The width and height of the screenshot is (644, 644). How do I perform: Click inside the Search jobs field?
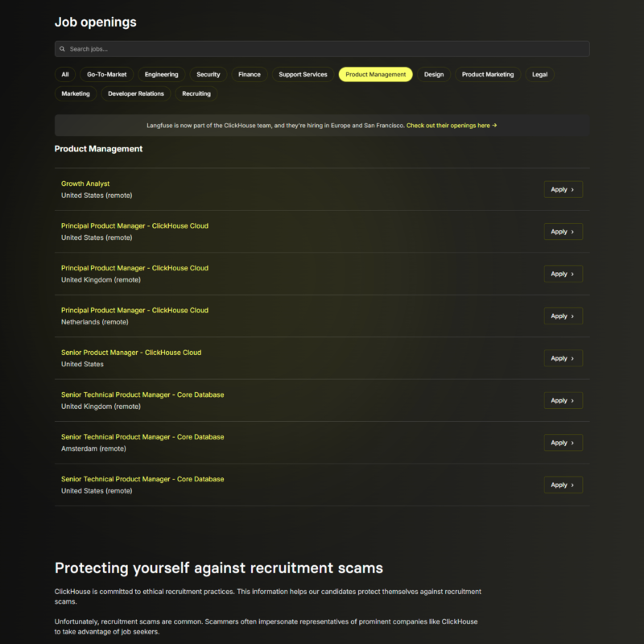[x=322, y=49]
